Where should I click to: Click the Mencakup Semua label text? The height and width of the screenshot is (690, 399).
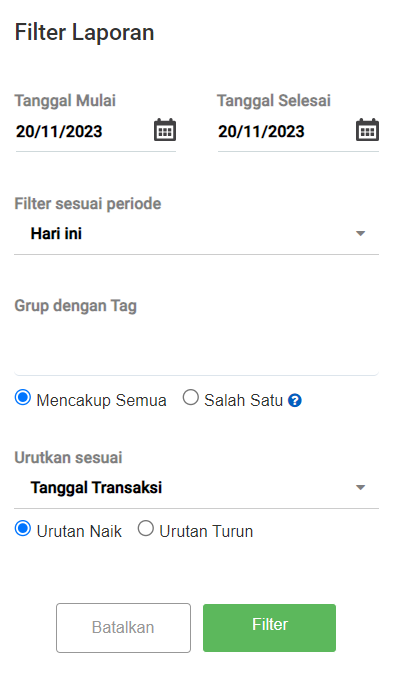tap(101, 401)
